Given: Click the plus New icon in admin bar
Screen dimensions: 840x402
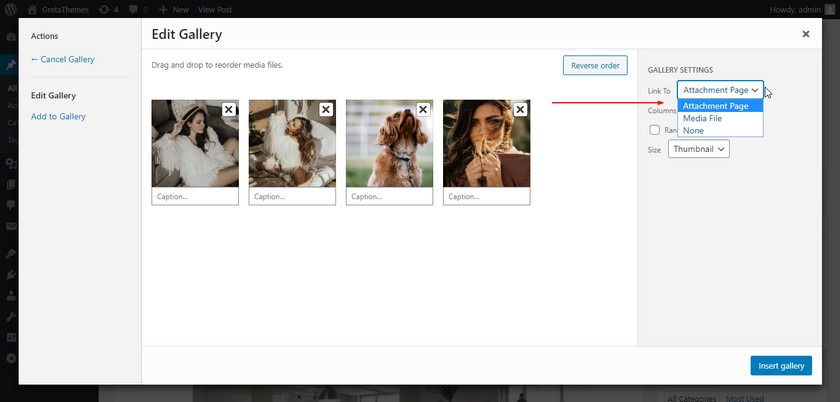Looking at the screenshot, I should [163, 10].
